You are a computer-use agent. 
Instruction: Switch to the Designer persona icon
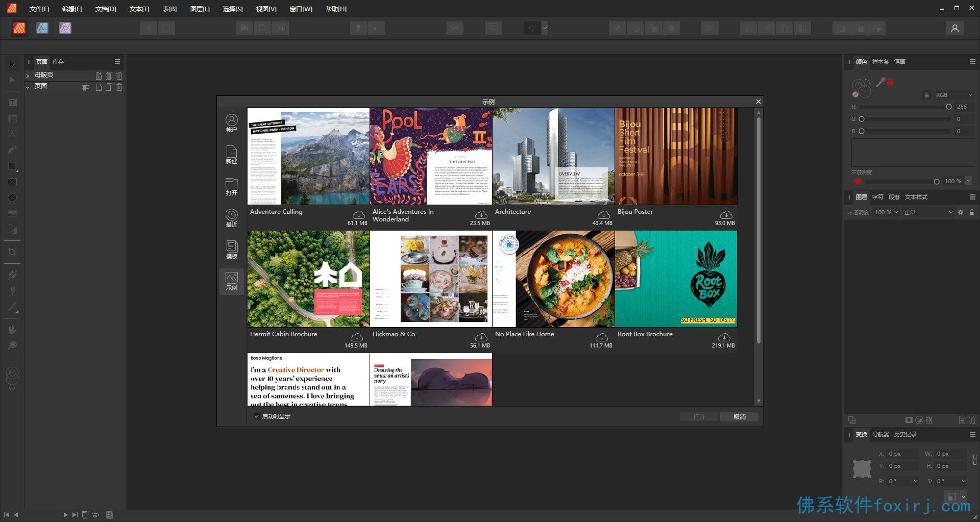(x=42, y=28)
